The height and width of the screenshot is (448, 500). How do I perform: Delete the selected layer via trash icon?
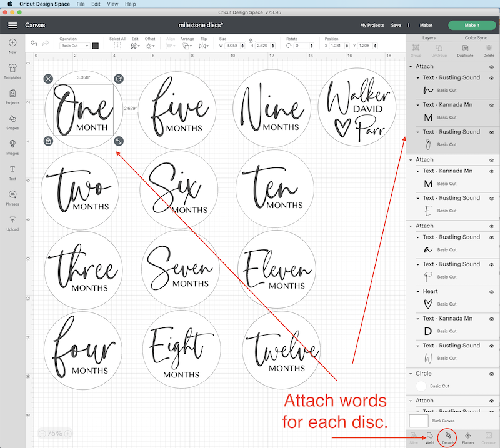[x=489, y=51]
